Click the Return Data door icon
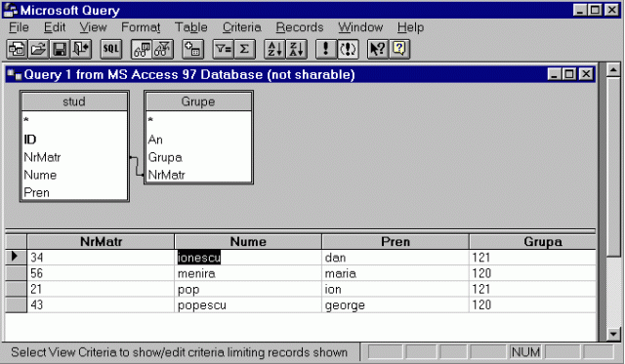This screenshot has height=364, width=625. 81,50
